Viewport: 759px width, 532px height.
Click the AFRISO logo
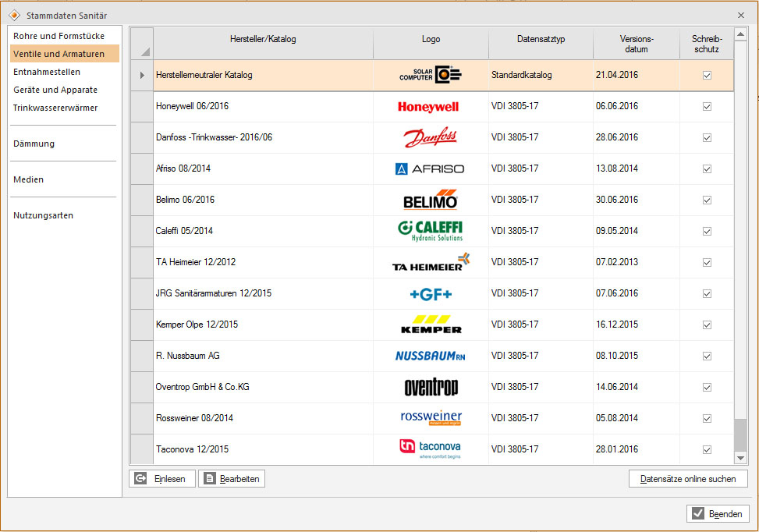pos(430,169)
